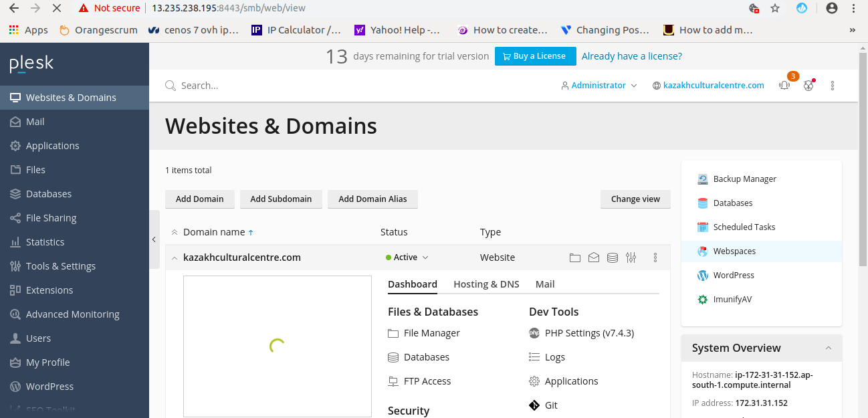Click the loading progress spinner in the preview

(277, 346)
